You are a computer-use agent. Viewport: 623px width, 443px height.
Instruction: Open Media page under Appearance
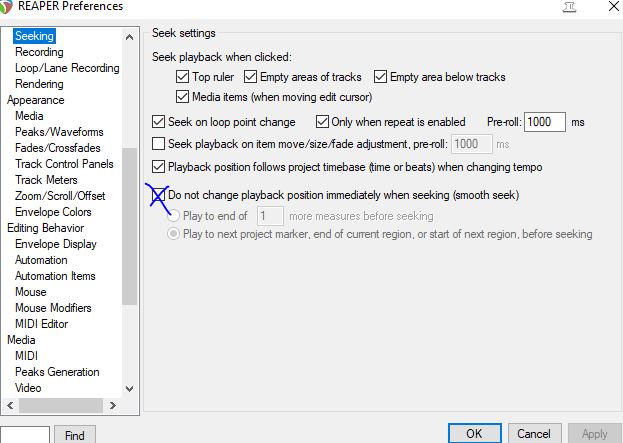coord(29,116)
